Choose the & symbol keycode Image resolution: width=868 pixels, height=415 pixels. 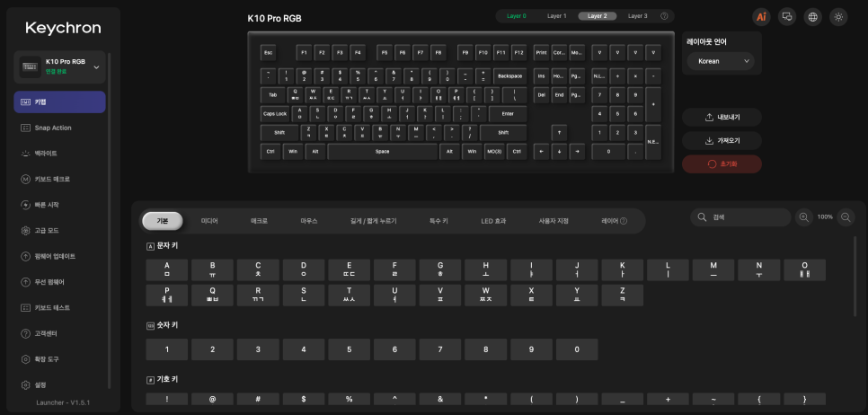[x=440, y=399]
